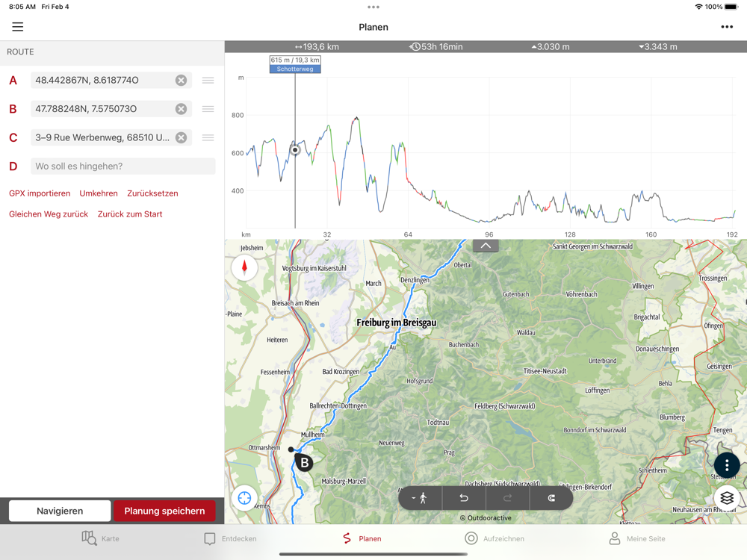747x560 pixels.
Task: Collapse elevation profile with chevron
Action: [486, 246]
